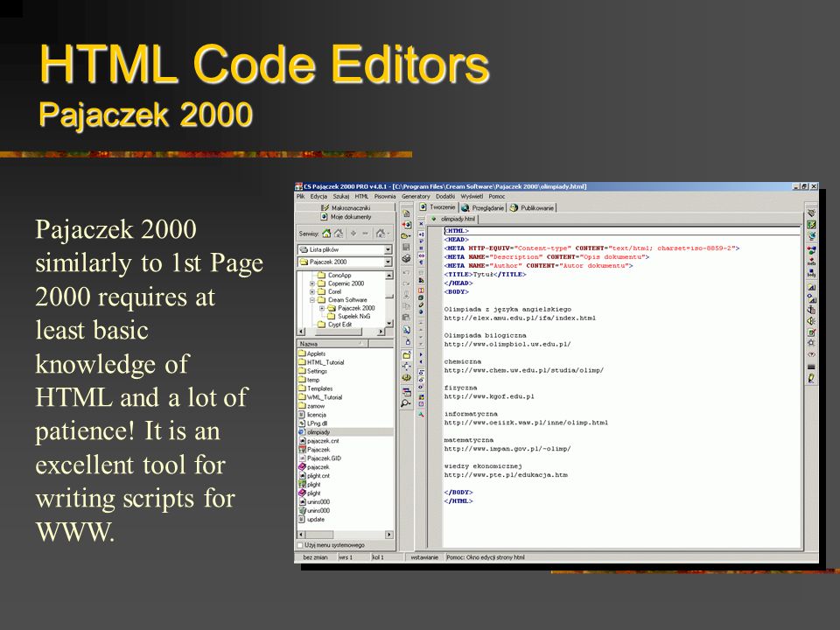Viewport: 840px width, 630px height.
Task: Open the Dodatki menu
Action: click(445, 197)
